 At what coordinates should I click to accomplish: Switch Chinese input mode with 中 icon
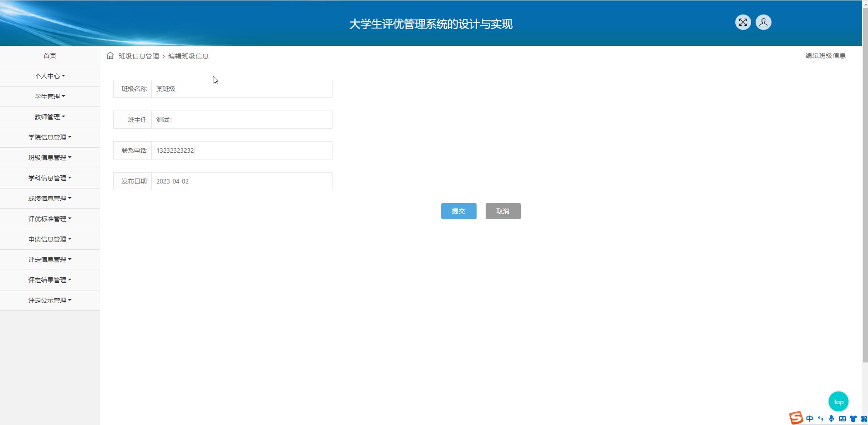810,419
